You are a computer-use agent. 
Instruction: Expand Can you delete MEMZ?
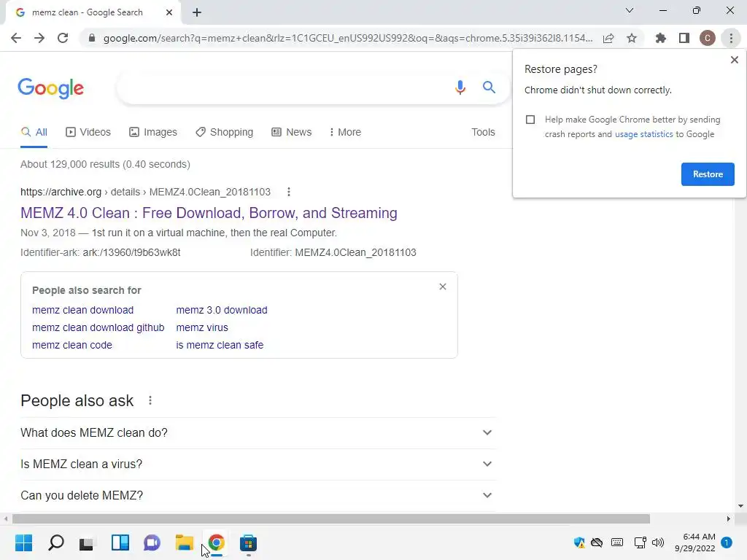258,496
